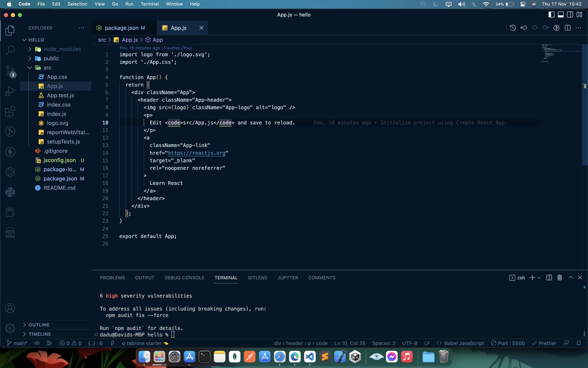
Task: Open Control Center in the menu bar
Action: coord(523,4)
